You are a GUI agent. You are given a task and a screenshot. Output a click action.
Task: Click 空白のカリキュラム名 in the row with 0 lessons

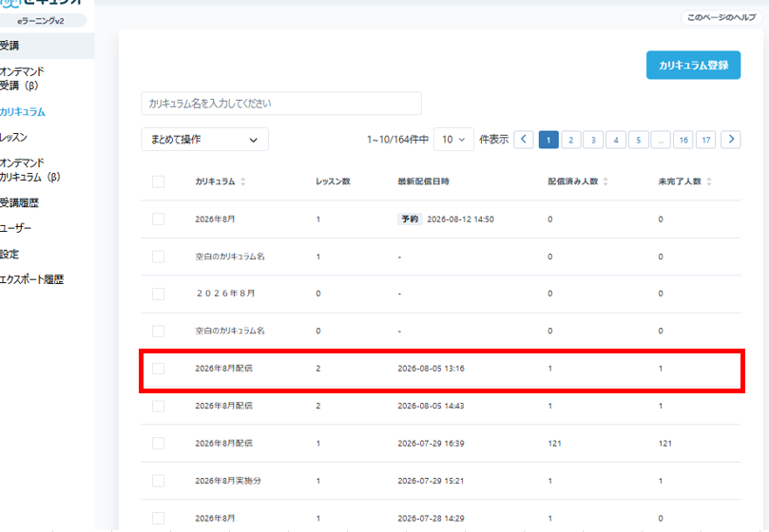pyautogui.click(x=230, y=331)
